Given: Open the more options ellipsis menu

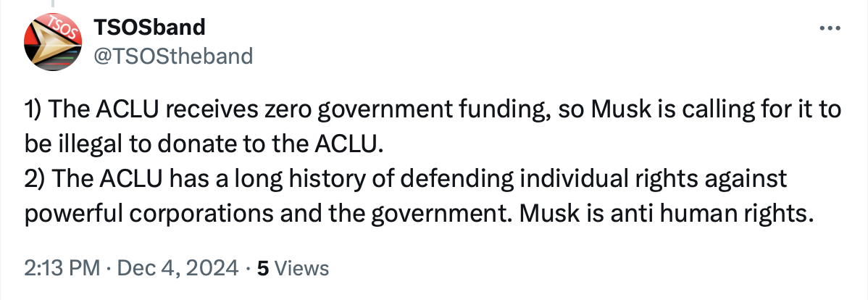Looking at the screenshot, I should [828, 28].
